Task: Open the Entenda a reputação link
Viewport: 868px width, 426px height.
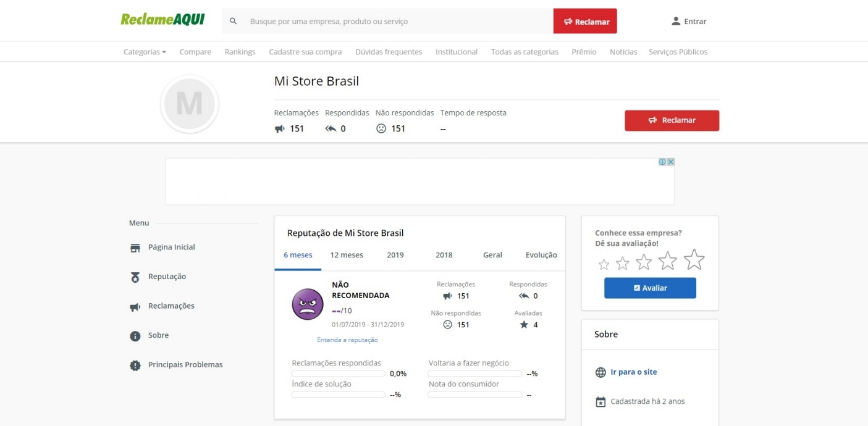Action: (347, 340)
